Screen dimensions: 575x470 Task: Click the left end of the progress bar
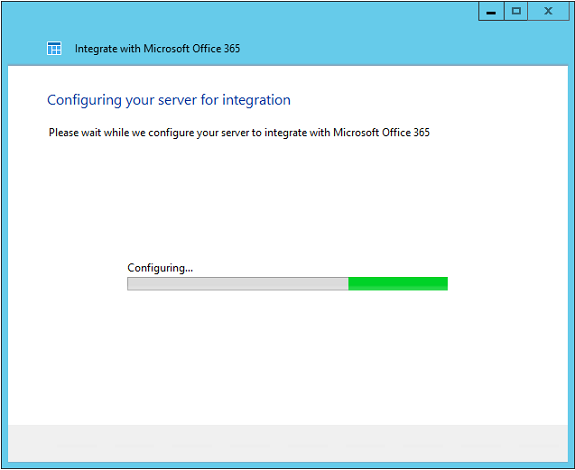tap(129, 284)
